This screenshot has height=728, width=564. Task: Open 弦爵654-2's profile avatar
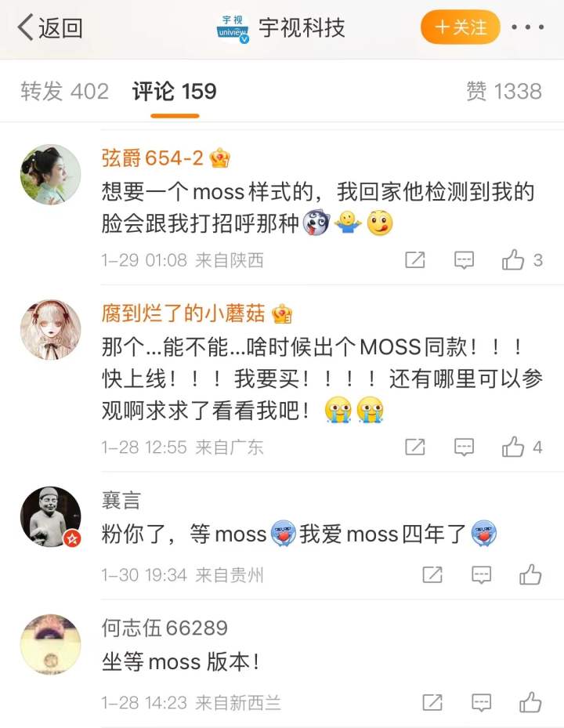(x=51, y=175)
